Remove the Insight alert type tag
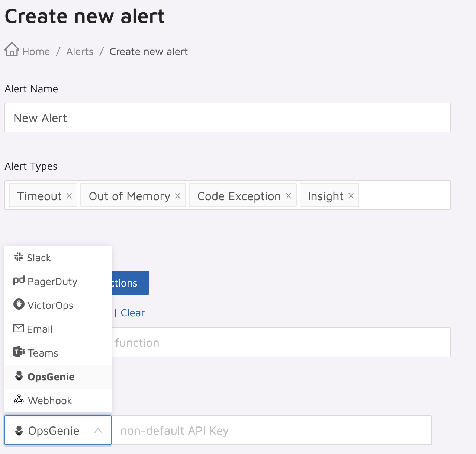This screenshot has height=454, width=476. (x=351, y=196)
